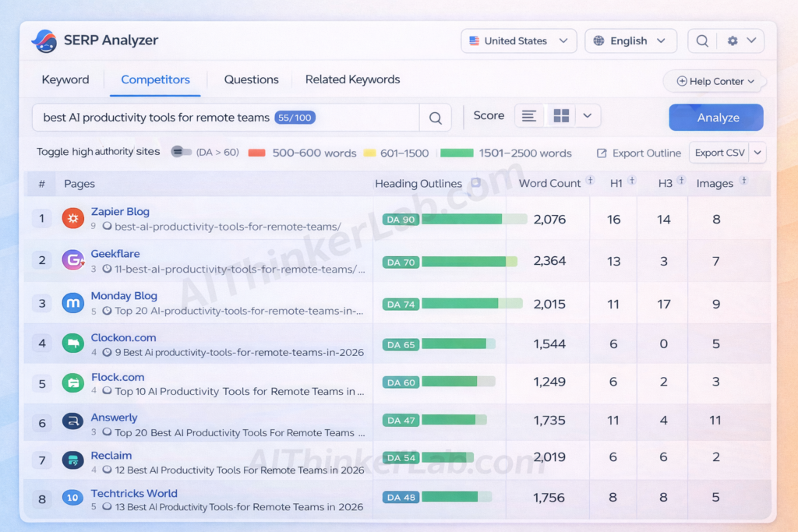Click the info icon next to Heading Outlines
Viewport: 798px width, 532px height.
tap(476, 184)
